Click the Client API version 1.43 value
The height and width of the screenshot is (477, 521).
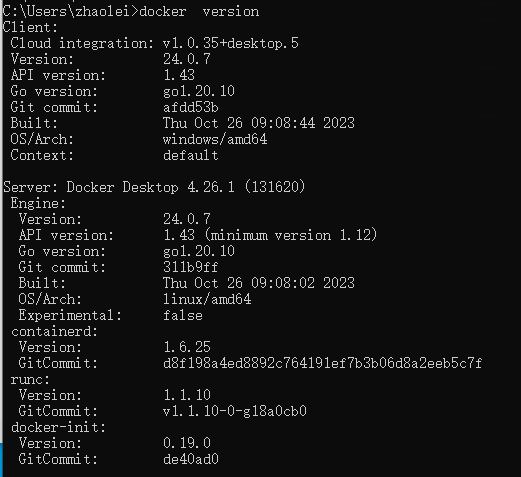point(179,75)
